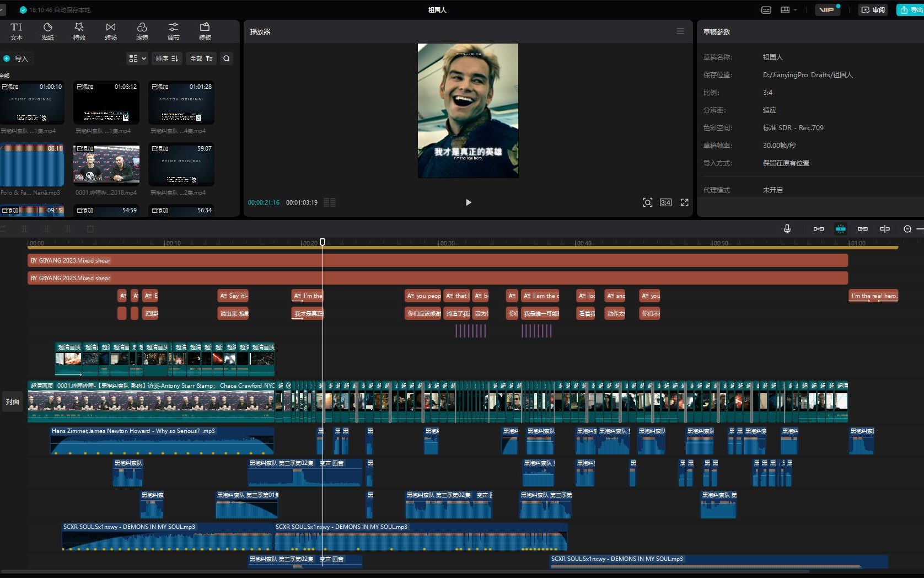Screen dimensions: 924x578
Task: Select the 'you peop' subtitle clip
Action: (423, 296)
